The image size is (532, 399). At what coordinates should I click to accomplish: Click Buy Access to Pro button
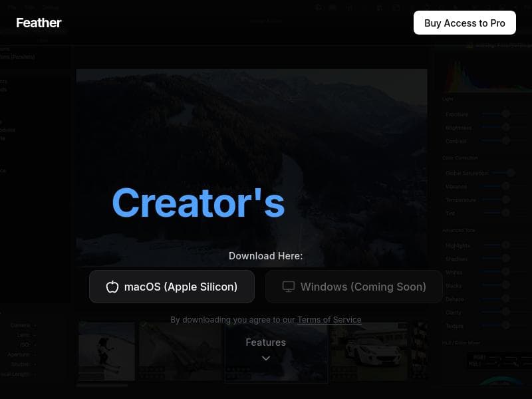pos(464,23)
